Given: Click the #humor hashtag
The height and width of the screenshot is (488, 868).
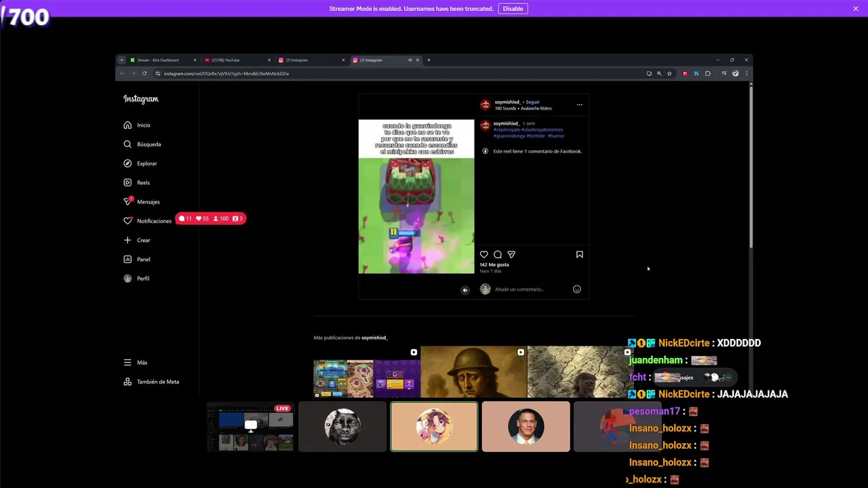Looking at the screenshot, I should [x=556, y=136].
